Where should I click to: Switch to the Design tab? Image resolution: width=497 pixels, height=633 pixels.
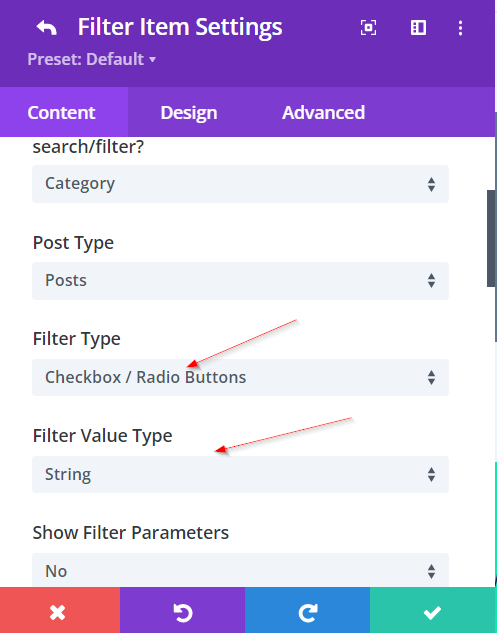pyautogui.click(x=189, y=112)
